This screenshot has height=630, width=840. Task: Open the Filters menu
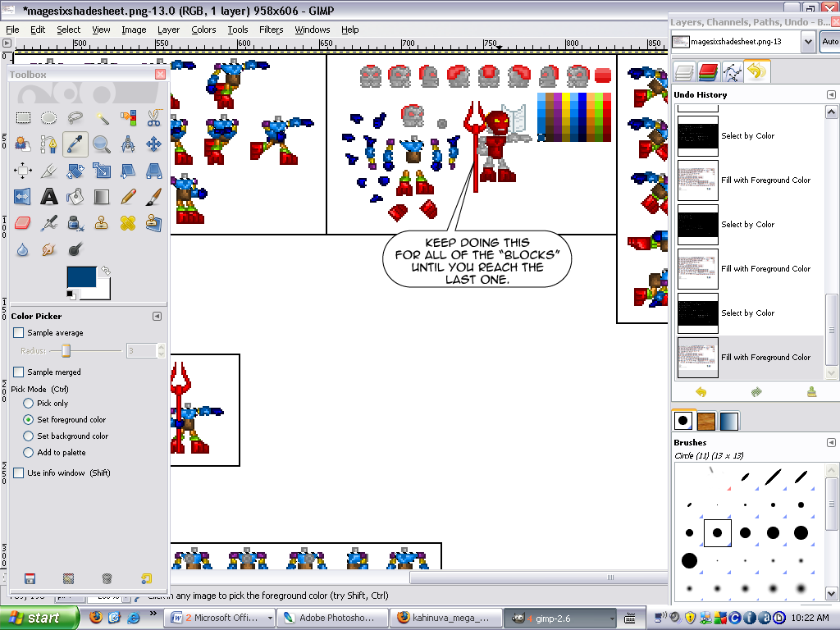tap(271, 30)
